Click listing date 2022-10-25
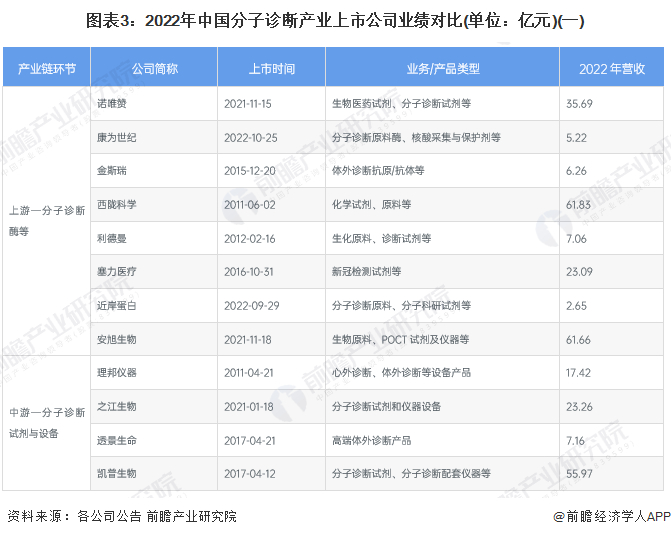This screenshot has width=671, height=537. pyautogui.click(x=251, y=137)
